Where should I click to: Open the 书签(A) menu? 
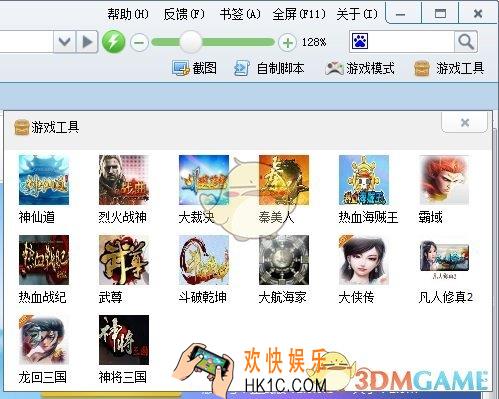tap(240, 14)
